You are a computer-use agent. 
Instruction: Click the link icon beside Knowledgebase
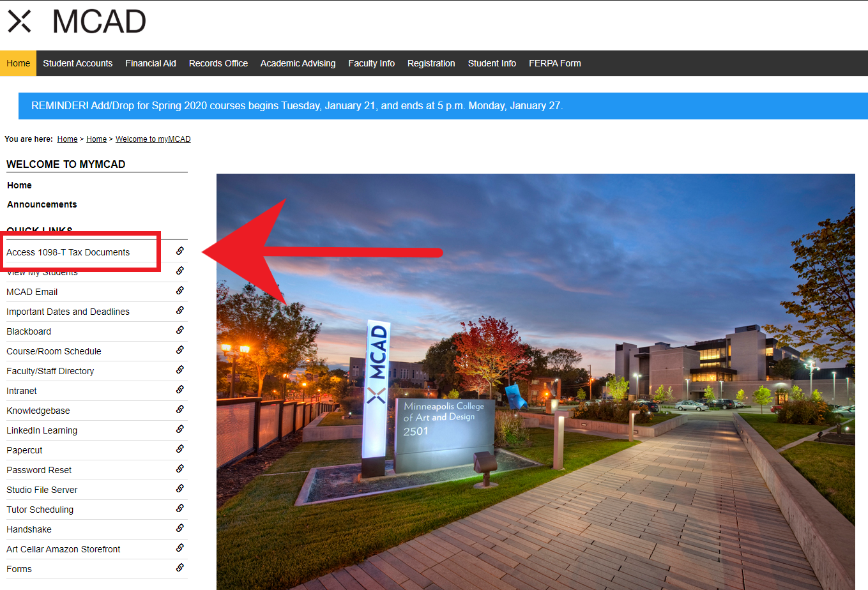tap(180, 409)
